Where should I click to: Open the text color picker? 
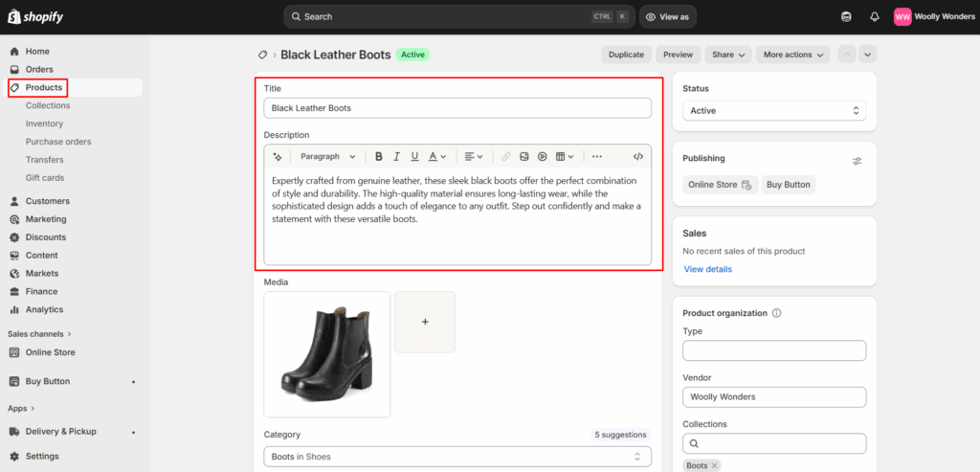tap(436, 156)
